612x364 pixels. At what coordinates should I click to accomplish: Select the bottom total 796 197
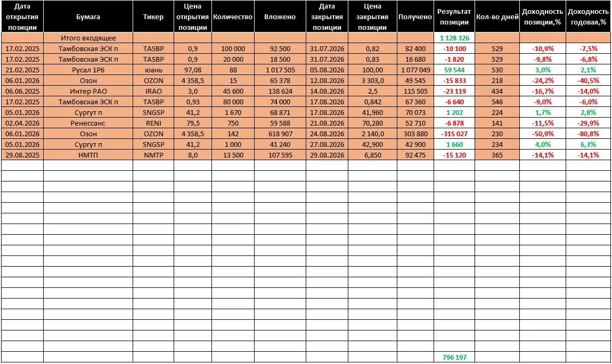coord(454,358)
